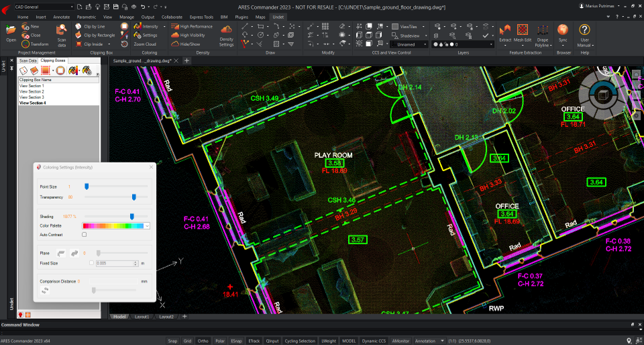Open the CAD General workspace dropdown
644x345 pixels.
(44, 7)
